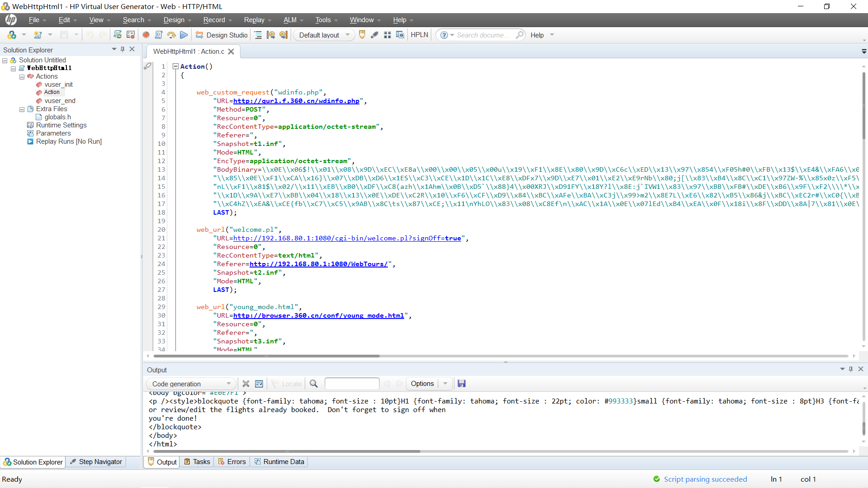This screenshot has width=868, height=488.
Task: Click the Search documentation field
Action: coord(484,35)
